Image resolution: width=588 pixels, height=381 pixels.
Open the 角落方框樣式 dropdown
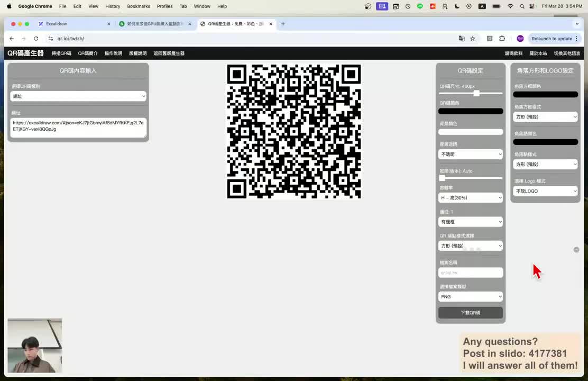(x=545, y=117)
